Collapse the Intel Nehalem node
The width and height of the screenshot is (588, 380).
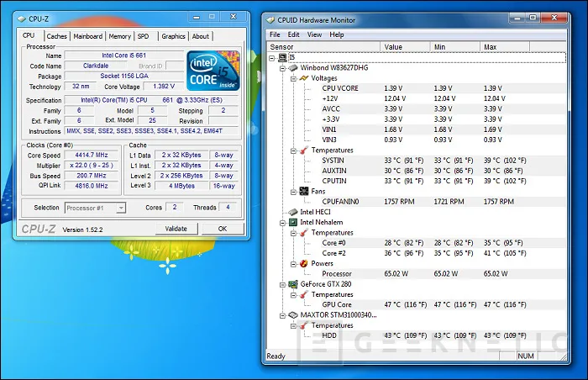pos(282,223)
